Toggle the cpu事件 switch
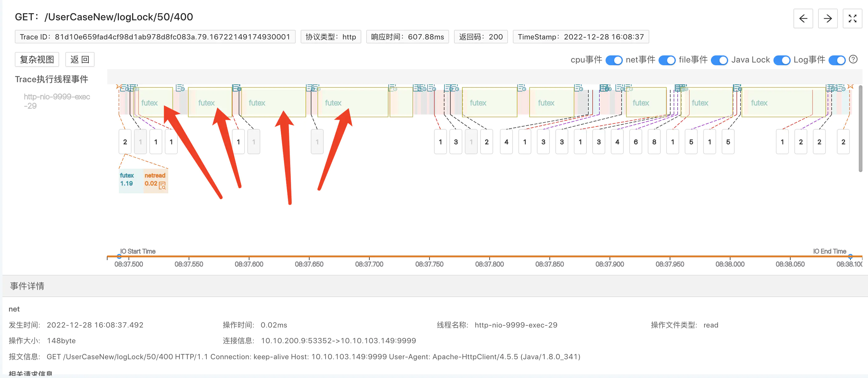This screenshot has height=378, width=868. point(614,60)
